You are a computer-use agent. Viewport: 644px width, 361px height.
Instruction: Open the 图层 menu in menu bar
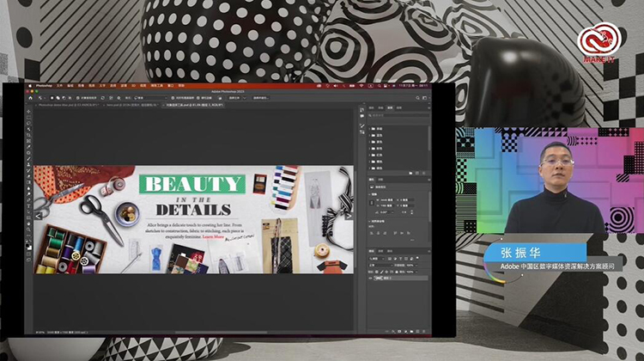click(x=92, y=86)
